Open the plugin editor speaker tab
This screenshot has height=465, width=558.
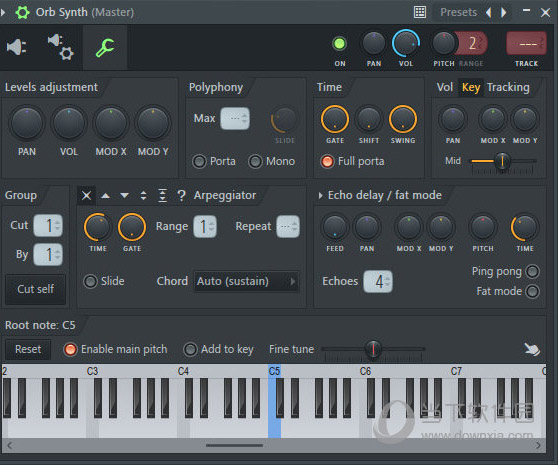(16, 47)
